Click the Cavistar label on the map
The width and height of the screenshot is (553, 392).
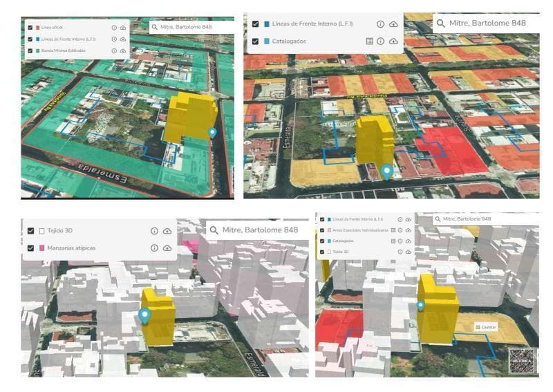(x=487, y=326)
